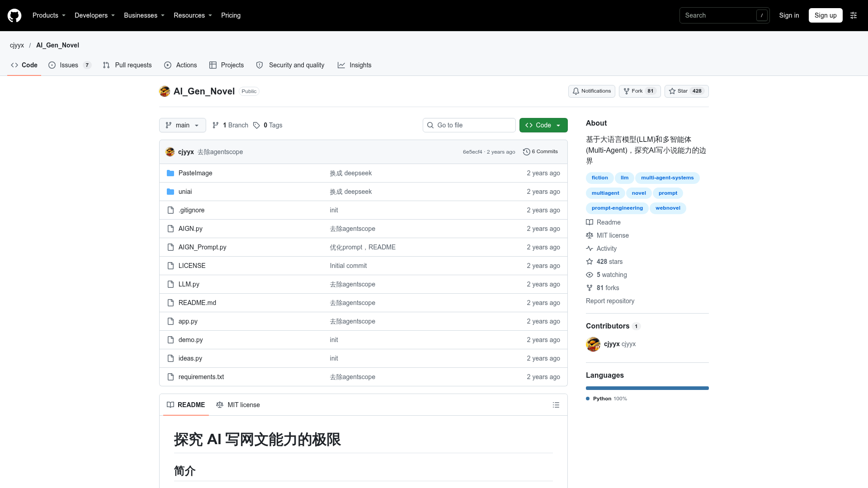
Task: Expand the Businesses menu
Action: tap(144, 15)
